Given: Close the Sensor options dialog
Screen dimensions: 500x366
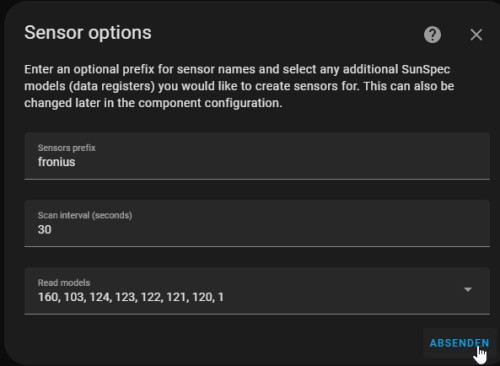Looking at the screenshot, I should (x=476, y=34).
